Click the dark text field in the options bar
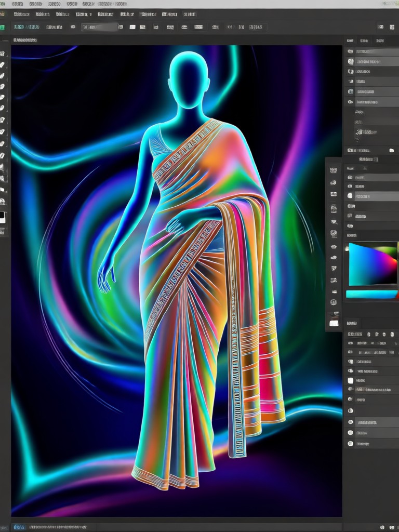This screenshot has width=399, height=532. pyautogui.click(x=99, y=27)
